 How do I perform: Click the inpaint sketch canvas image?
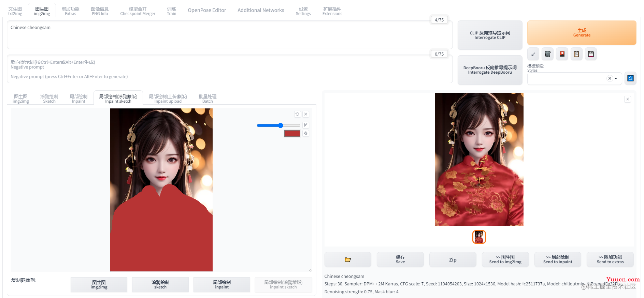click(161, 190)
